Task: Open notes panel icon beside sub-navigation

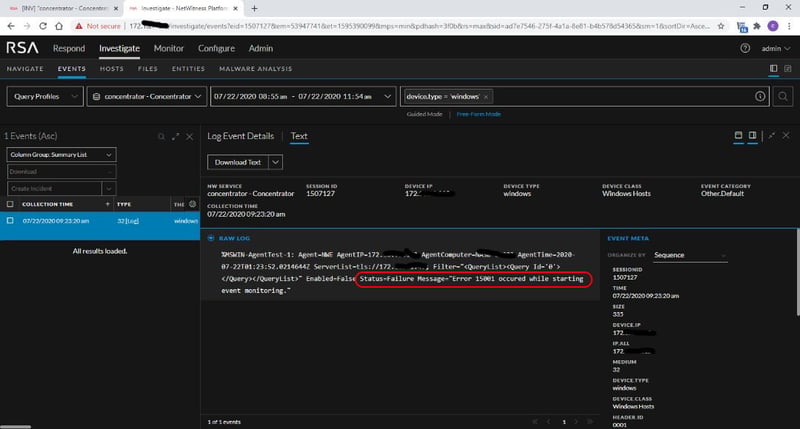Action: pos(788,68)
